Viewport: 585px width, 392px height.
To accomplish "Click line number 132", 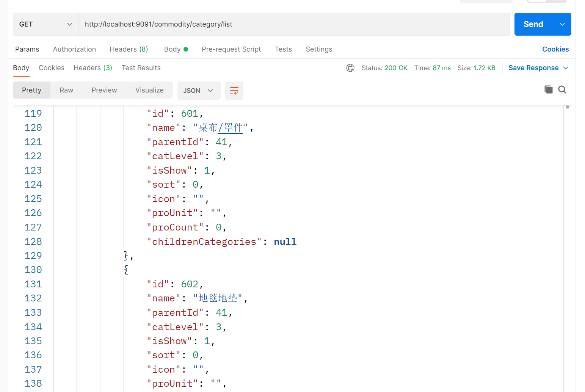I will tap(33, 298).
